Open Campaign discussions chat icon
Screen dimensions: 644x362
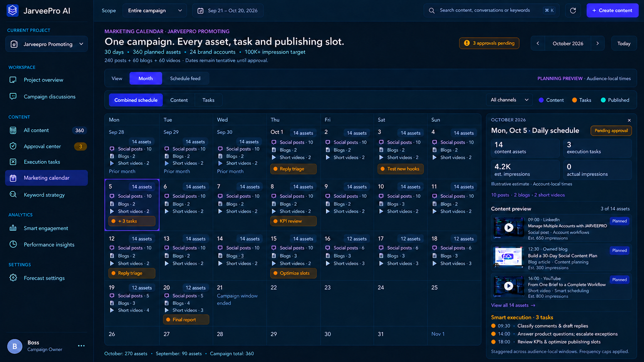(13, 96)
